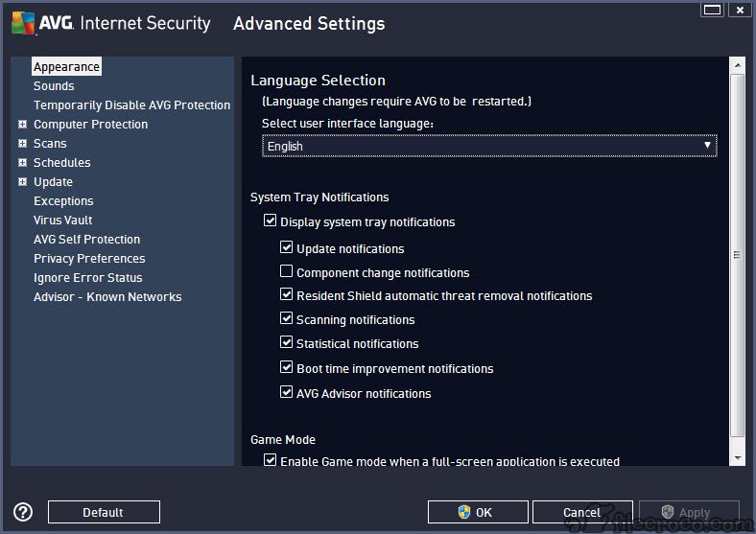Toggle Display system tray notifications checkbox
This screenshot has width=756, height=534.
pos(270,221)
